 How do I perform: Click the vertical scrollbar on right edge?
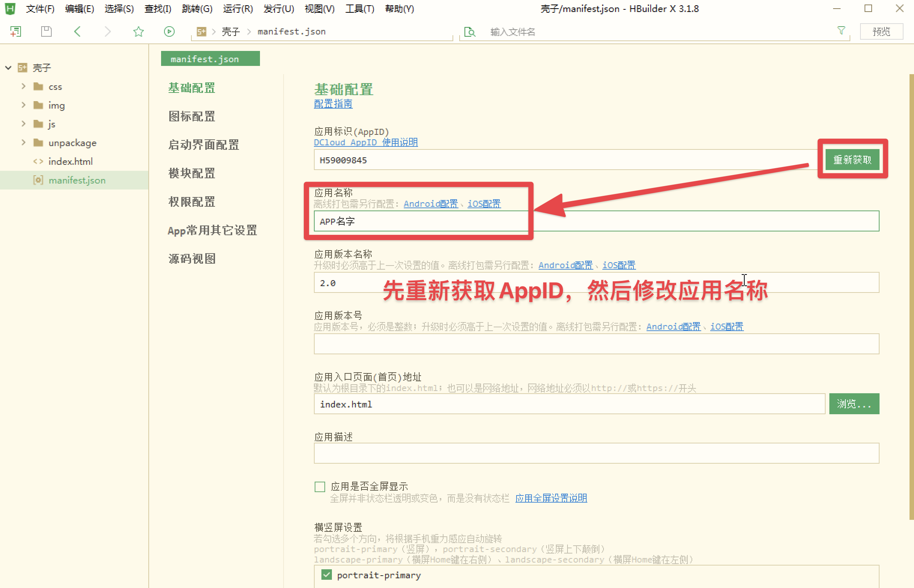[x=911, y=298]
